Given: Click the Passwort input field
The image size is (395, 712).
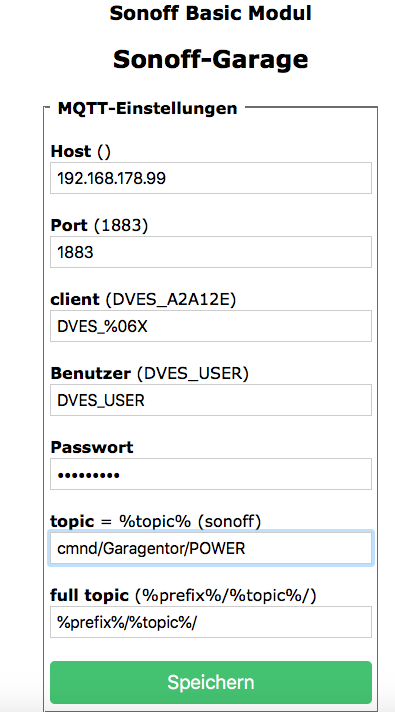Looking at the screenshot, I should (x=211, y=474).
